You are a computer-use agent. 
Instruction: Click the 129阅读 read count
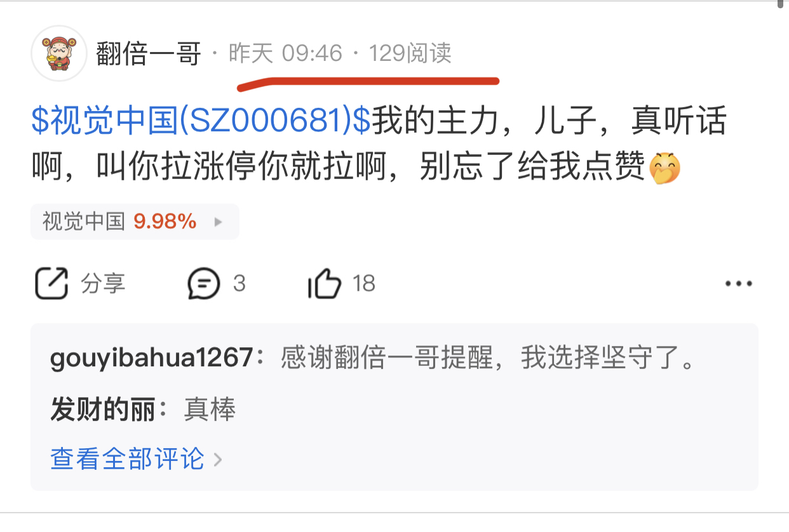410,54
